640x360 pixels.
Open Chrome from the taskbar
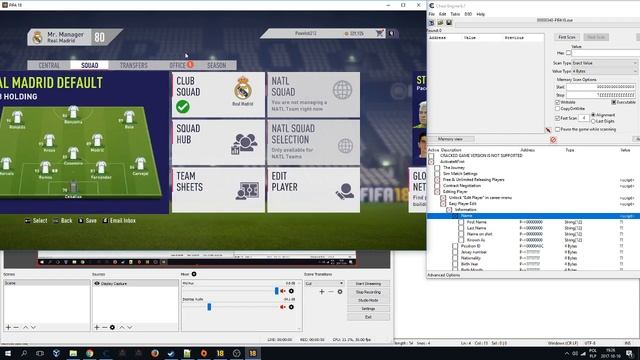tap(89, 353)
